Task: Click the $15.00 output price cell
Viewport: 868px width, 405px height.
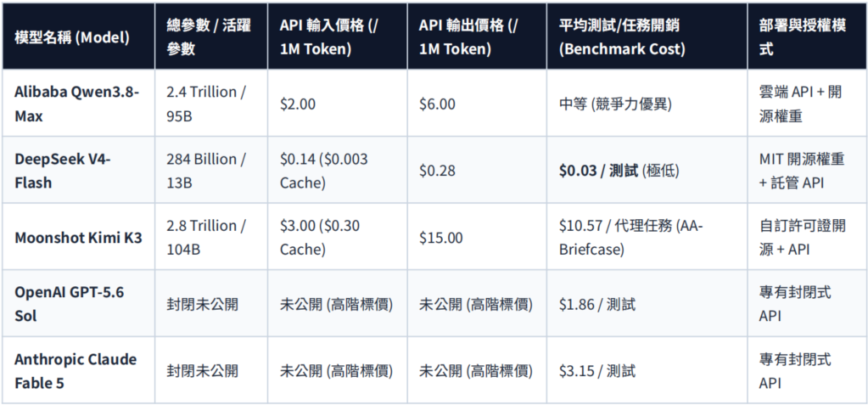Action: point(477,237)
